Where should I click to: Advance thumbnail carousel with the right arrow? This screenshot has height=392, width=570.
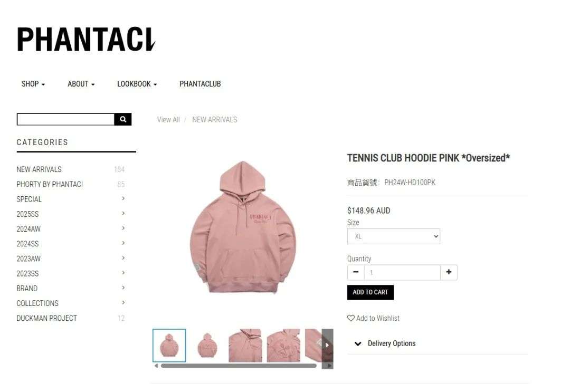[327, 345]
